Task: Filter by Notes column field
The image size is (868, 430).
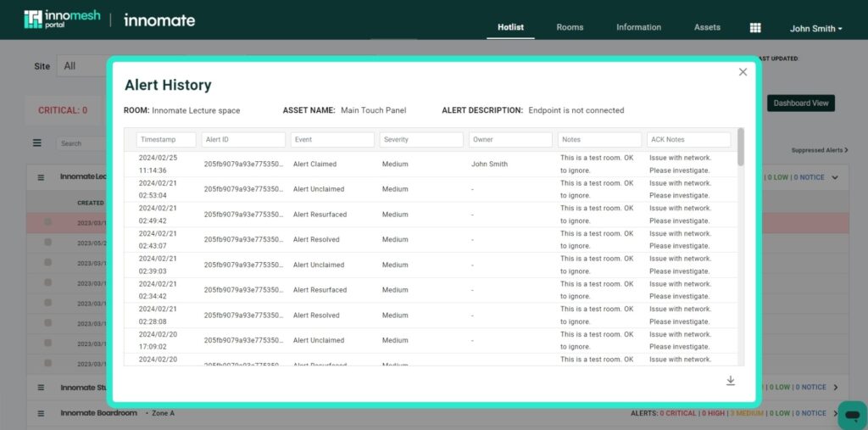Action: (599, 140)
